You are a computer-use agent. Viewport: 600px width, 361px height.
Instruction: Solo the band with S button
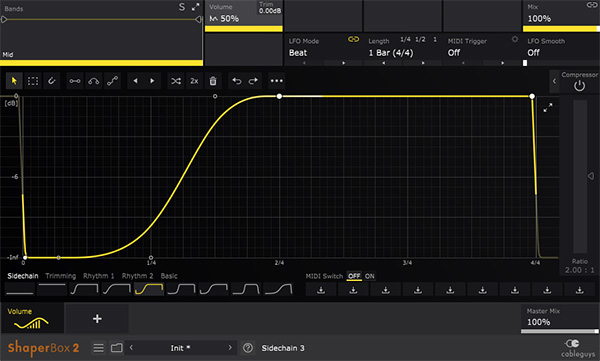(182, 7)
